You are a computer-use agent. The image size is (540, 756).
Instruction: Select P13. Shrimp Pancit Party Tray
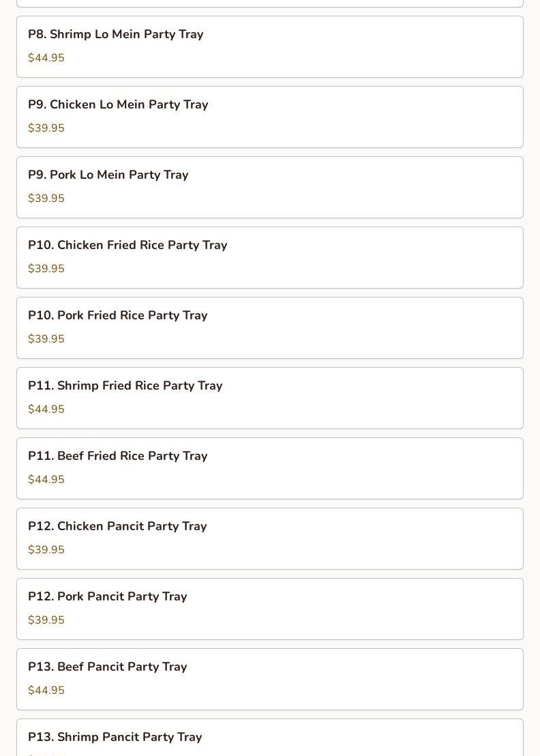tap(115, 737)
